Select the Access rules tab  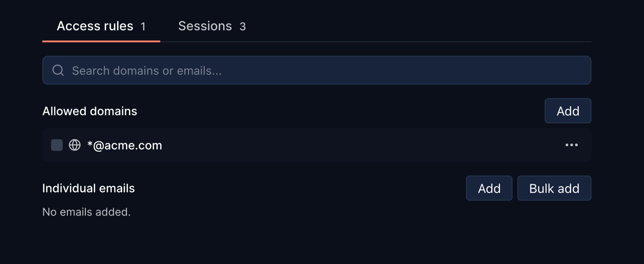tap(95, 26)
